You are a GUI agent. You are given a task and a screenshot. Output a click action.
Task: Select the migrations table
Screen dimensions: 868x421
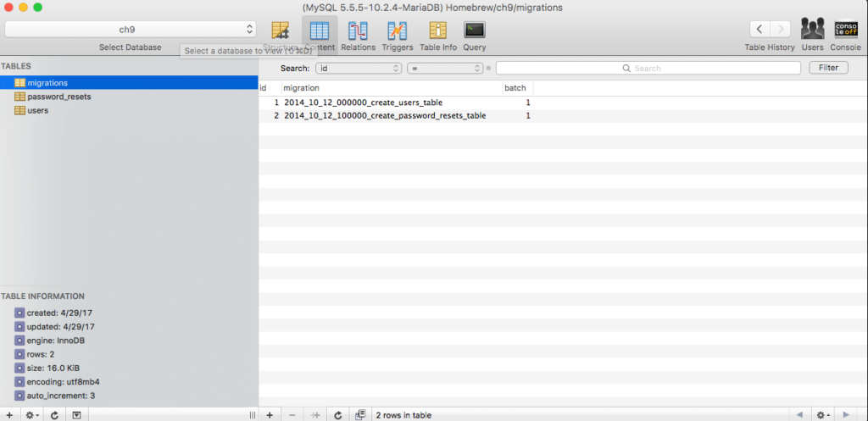(129, 82)
